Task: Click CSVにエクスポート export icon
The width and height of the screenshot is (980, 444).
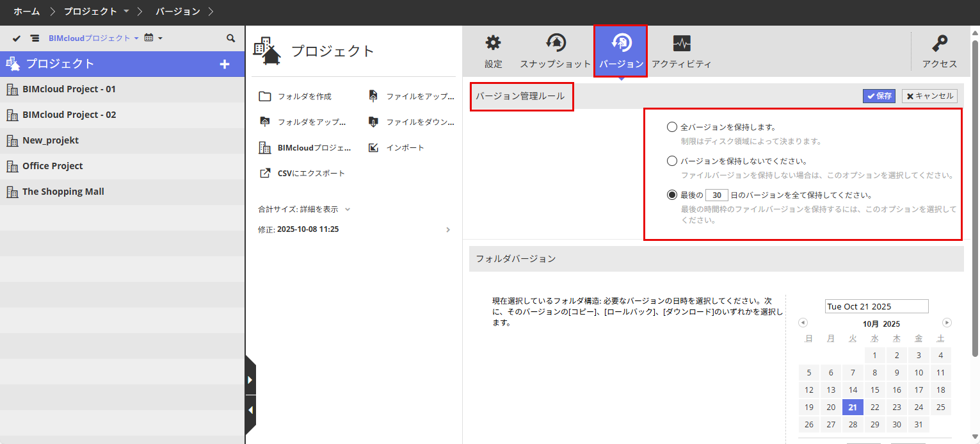Action: pos(265,173)
